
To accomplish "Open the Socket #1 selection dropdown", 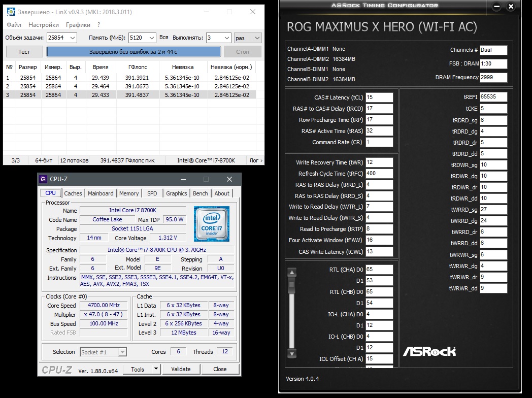I will click(x=122, y=352).
